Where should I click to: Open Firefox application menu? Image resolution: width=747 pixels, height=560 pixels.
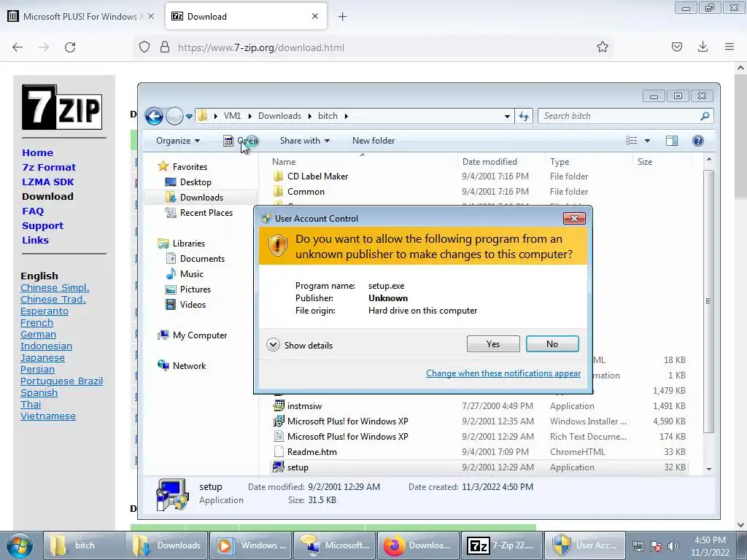pyautogui.click(x=729, y=47)
